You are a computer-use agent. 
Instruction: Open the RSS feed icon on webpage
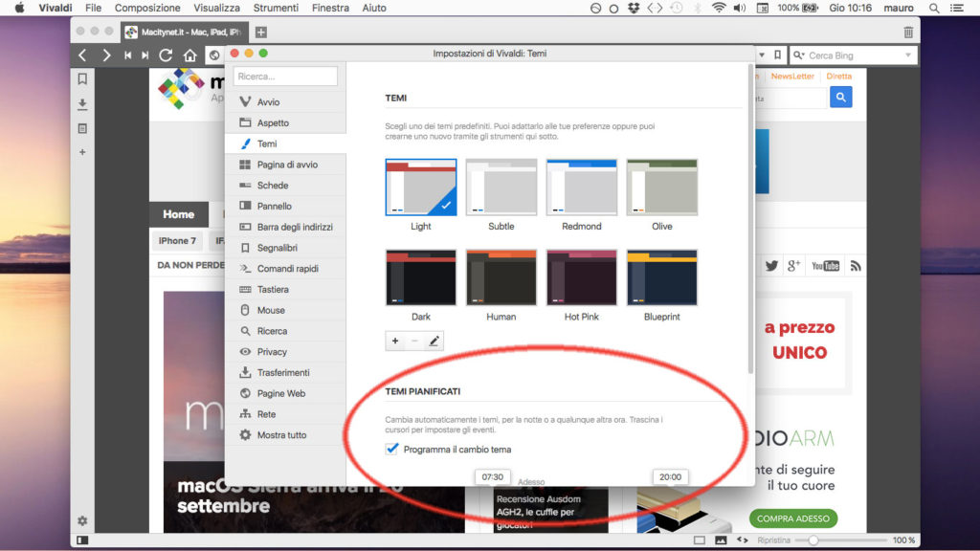[x=856, y=266]
